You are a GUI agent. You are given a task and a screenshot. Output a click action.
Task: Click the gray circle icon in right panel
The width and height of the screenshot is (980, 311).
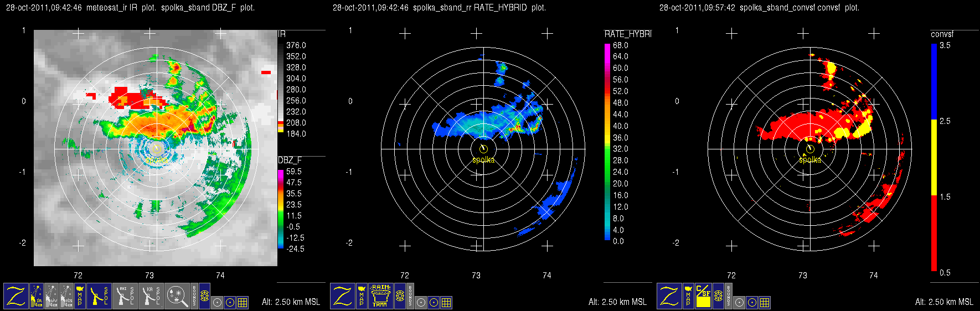click(739, 303)
